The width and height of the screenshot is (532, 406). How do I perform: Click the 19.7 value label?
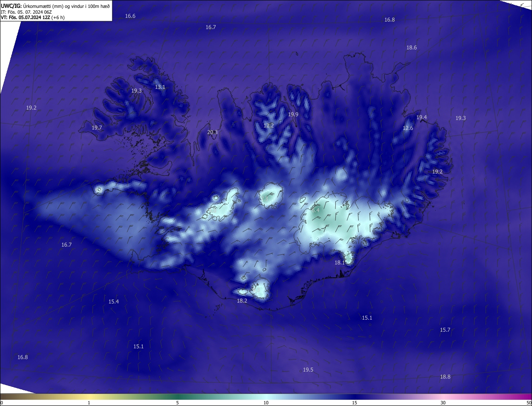[x=97, y=127]
